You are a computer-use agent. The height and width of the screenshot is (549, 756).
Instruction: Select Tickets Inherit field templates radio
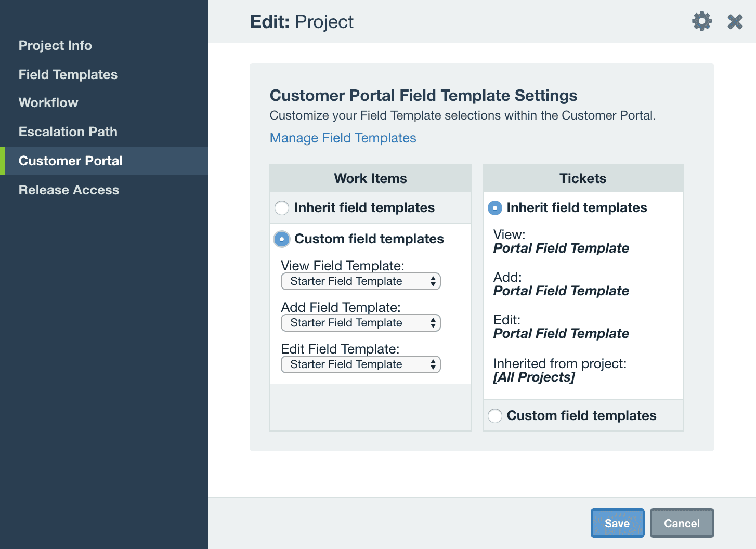[495, 208]
